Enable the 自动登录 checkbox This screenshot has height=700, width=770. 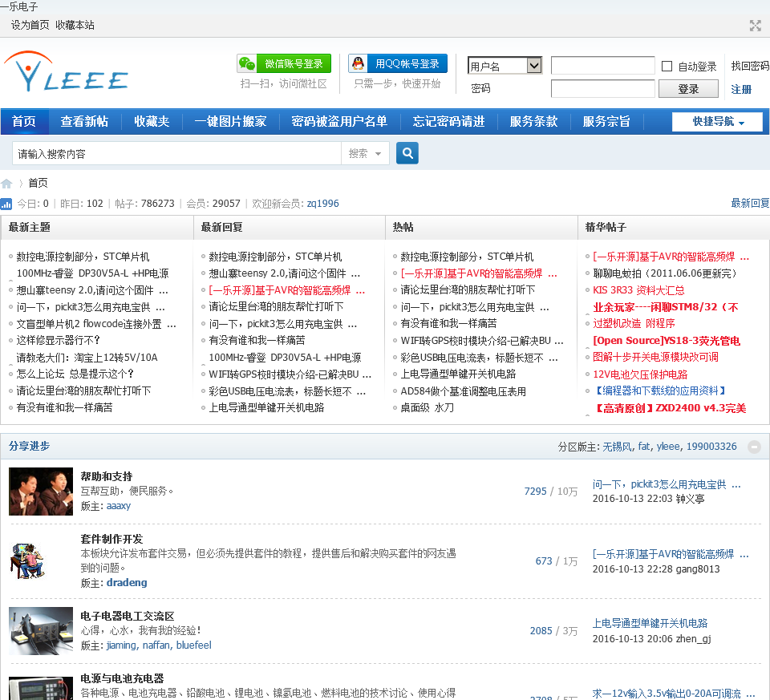[667, 67]
